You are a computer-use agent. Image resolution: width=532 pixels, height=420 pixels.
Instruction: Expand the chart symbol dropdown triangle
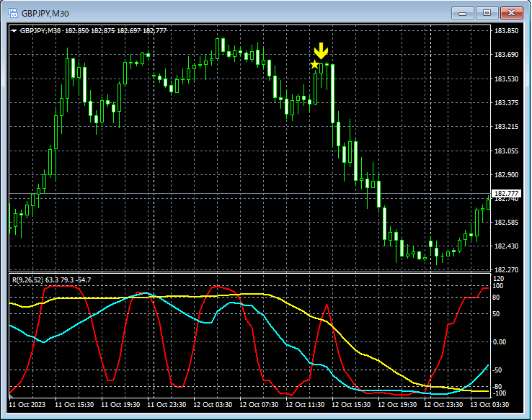[x=14, y=31]
